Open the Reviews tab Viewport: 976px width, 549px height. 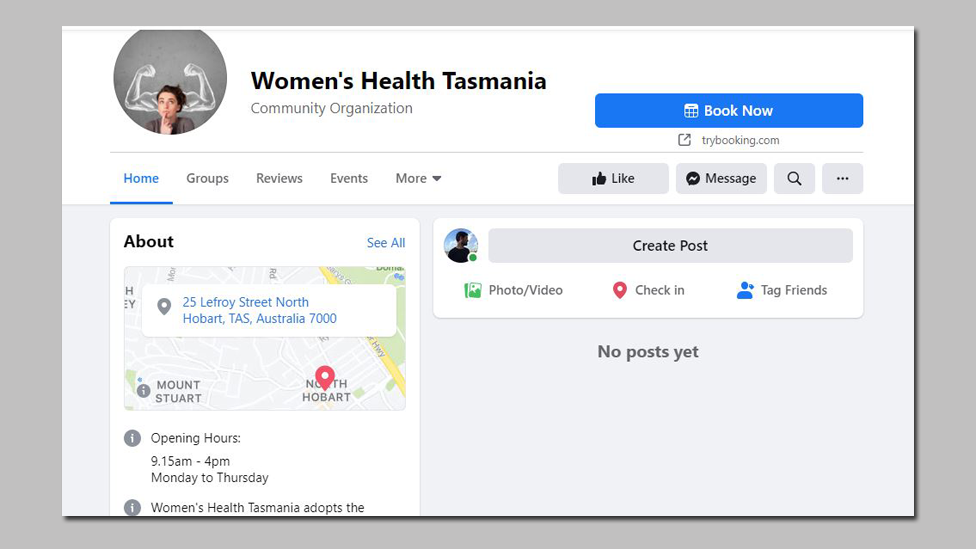[279, 179]
